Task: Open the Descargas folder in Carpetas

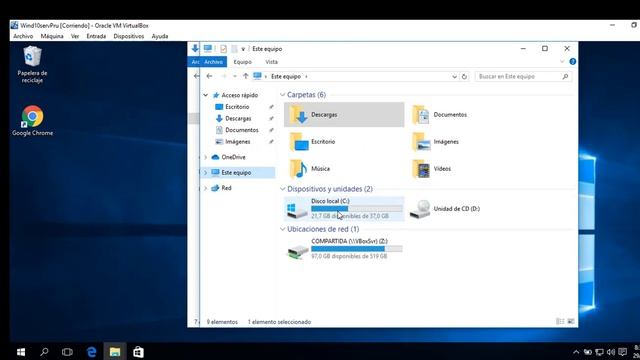Action: pos(344,115)
